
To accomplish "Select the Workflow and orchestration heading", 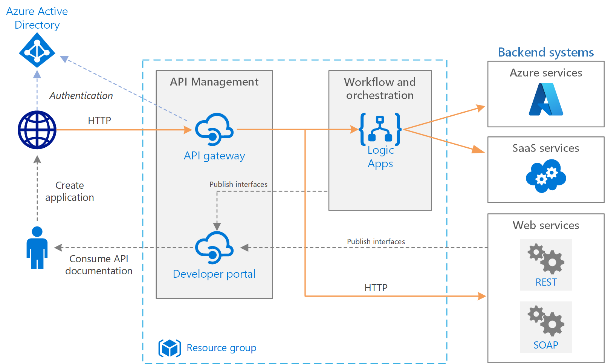I will tap(380, 89).
